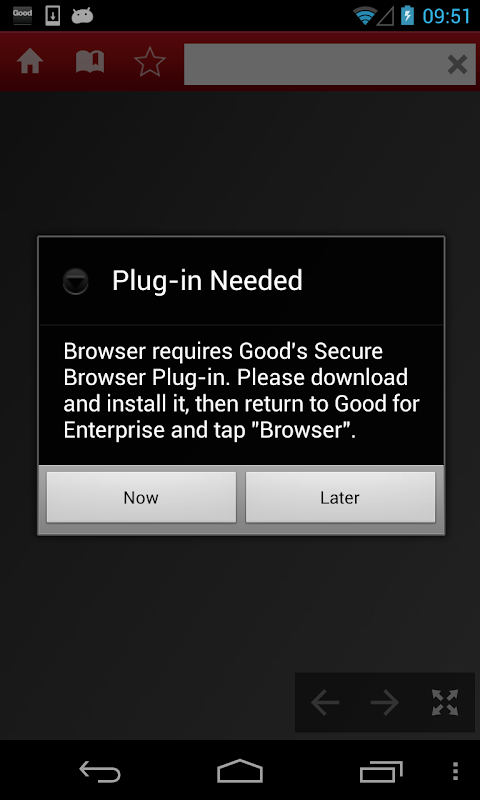Clear the address bar with the X
Viewport: 480px width, 800px height.
point(457,65)
